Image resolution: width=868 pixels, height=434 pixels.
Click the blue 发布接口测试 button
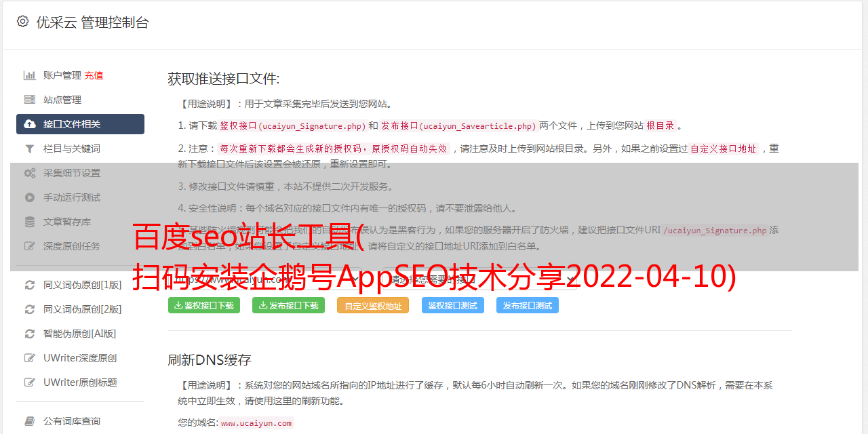[x=528, y=305]
